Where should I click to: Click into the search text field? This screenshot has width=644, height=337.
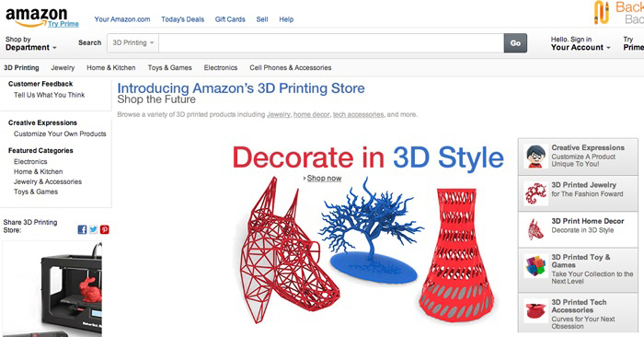click(x=331, y=42)
